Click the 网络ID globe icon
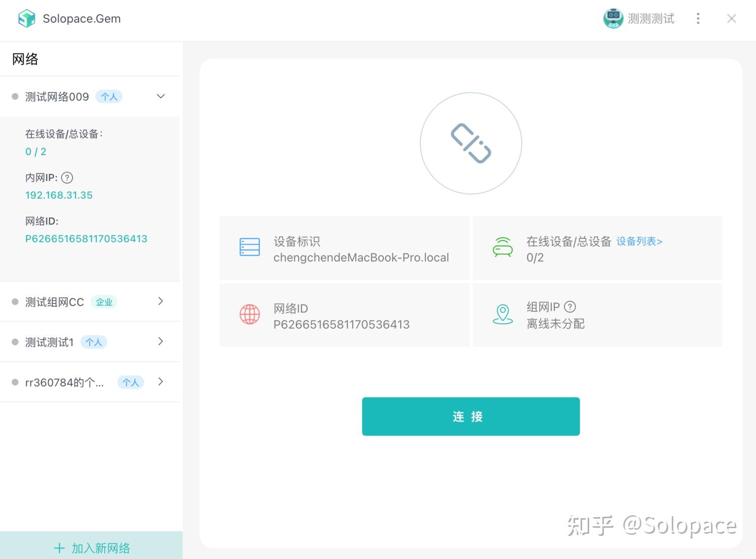Viewport: 756px width, 559px height. [249, 314]
